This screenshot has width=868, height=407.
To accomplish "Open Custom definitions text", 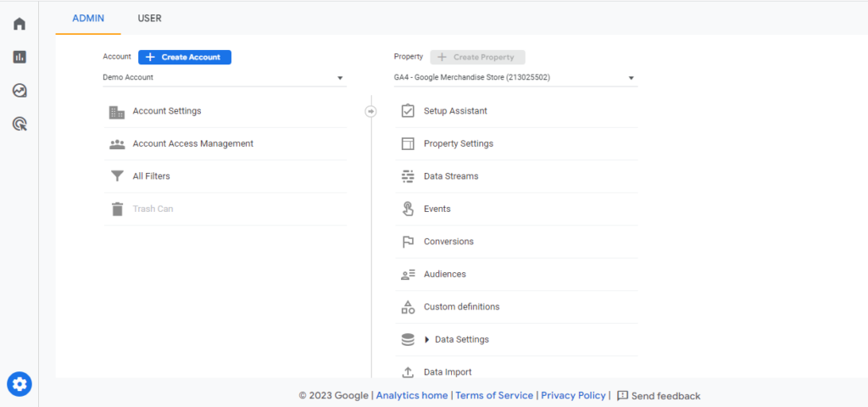I will pyautogui.click(x=462, y=307).
